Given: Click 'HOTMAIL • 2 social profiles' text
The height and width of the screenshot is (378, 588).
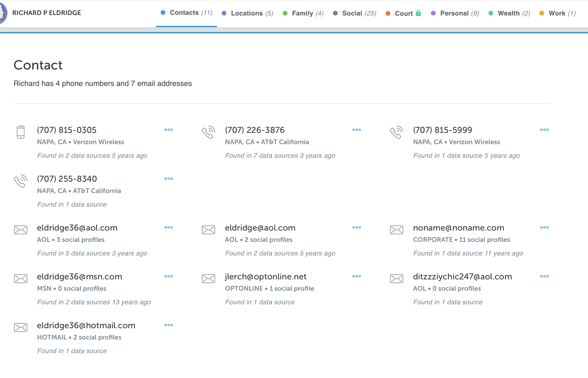Looking at the screenshot, I should (79, 337).
